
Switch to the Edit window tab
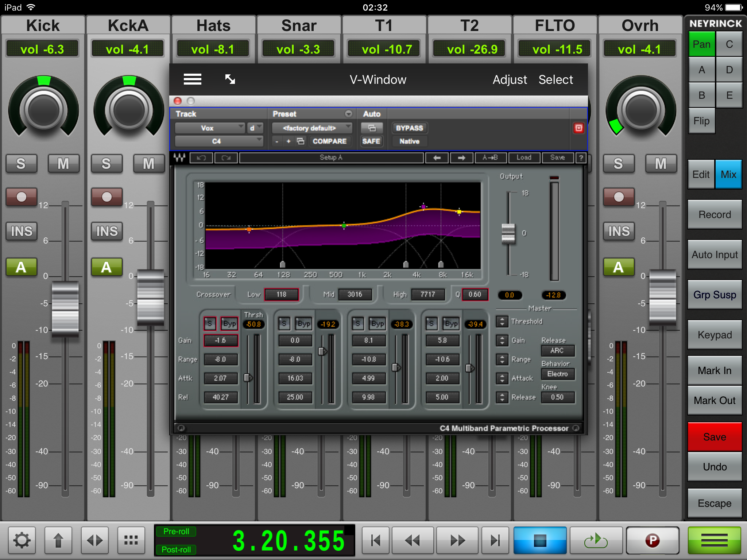pyautogui.click(x=701, y=174)
